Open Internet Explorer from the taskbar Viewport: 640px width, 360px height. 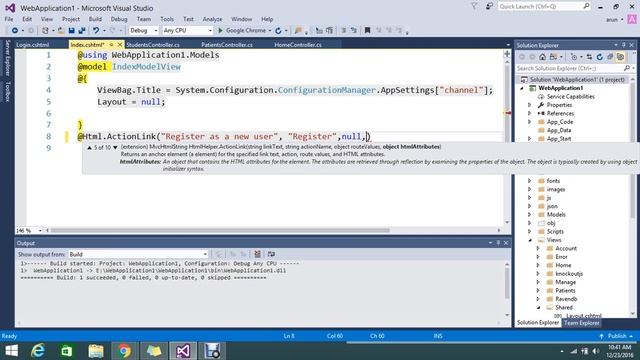pyautogui.click(x=38, y=351)
